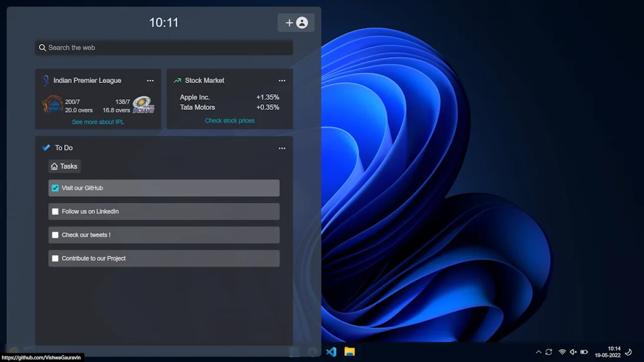The width and height of the screenshot is (644, 362).
Task: Open the Stock Market widget options menu
Action: click(282, 80)
